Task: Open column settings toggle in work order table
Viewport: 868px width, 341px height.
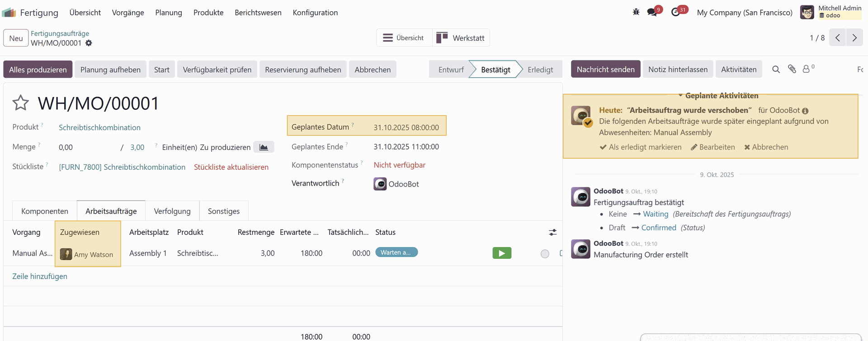Action: (552, 232)
